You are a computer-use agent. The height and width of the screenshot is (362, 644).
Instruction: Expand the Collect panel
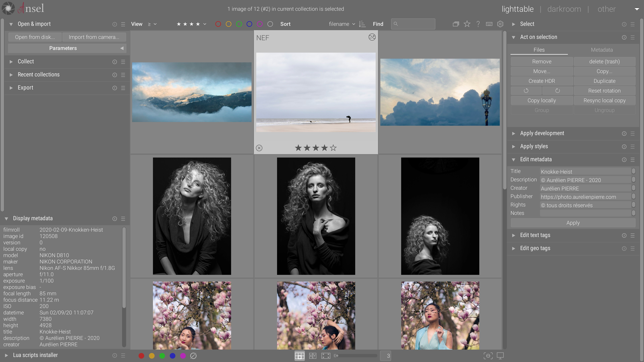[x=26, y=62]
